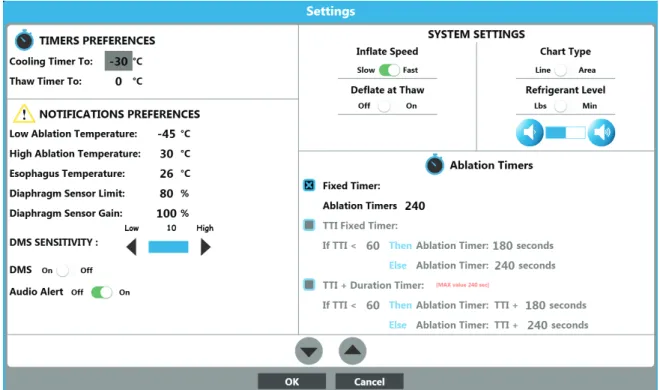Check the TTI + Duration Timer checkbox
The width and height of the screenshot is (660, 390).
[x=309, y=285]
